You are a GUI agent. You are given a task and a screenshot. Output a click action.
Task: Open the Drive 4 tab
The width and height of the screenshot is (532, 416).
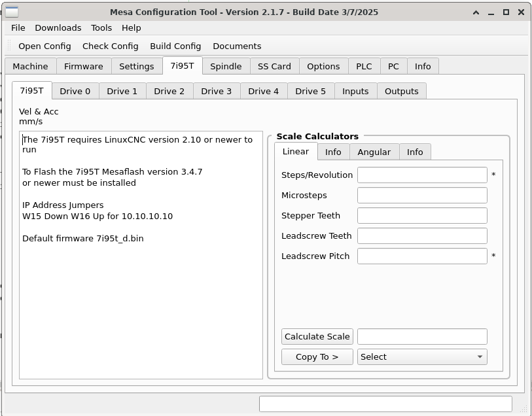(x=264, y=91)
